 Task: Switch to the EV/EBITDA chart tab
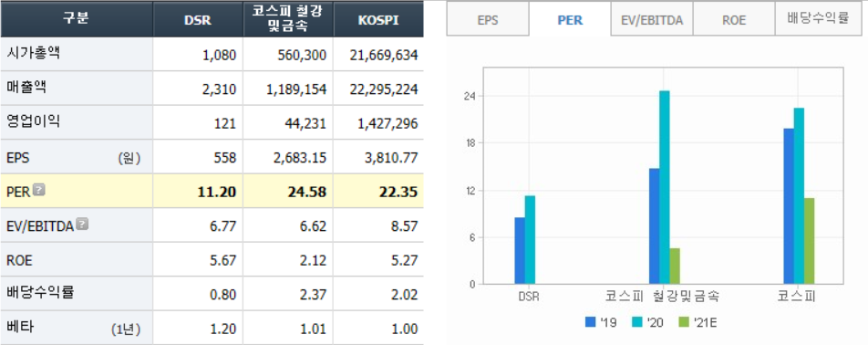click(652, 19)
